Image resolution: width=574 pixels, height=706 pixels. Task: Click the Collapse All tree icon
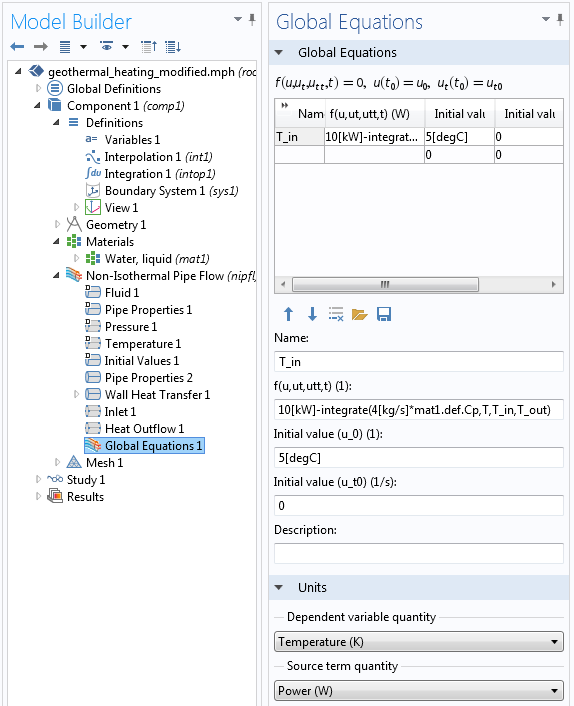(149, 46)
